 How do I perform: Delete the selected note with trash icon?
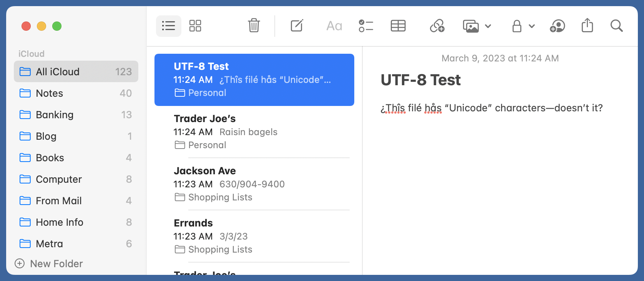(x=254, y=26)
